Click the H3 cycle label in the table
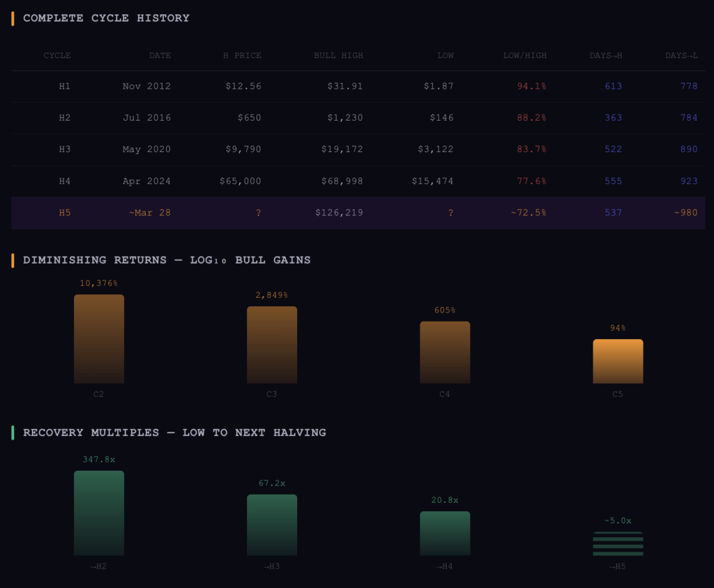This screenshot has width=714, height=588. pos(65,149)
